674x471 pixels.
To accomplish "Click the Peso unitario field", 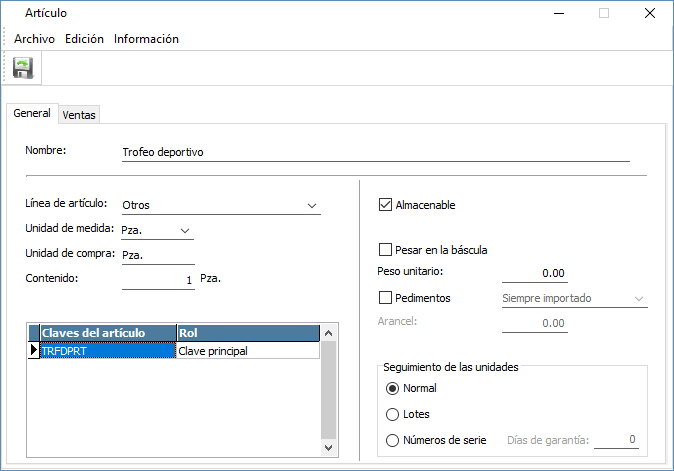I will pyautogui.click(x=534, y=273).
